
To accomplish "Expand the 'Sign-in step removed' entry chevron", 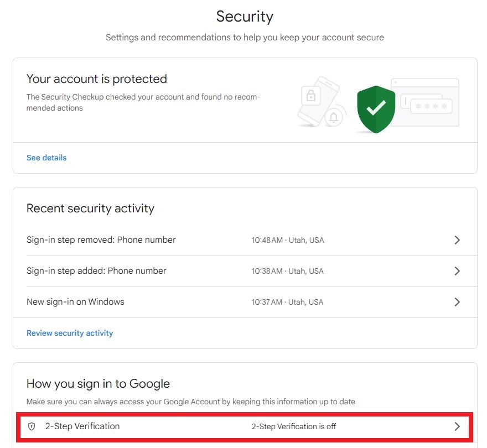I will coord(457,240).
